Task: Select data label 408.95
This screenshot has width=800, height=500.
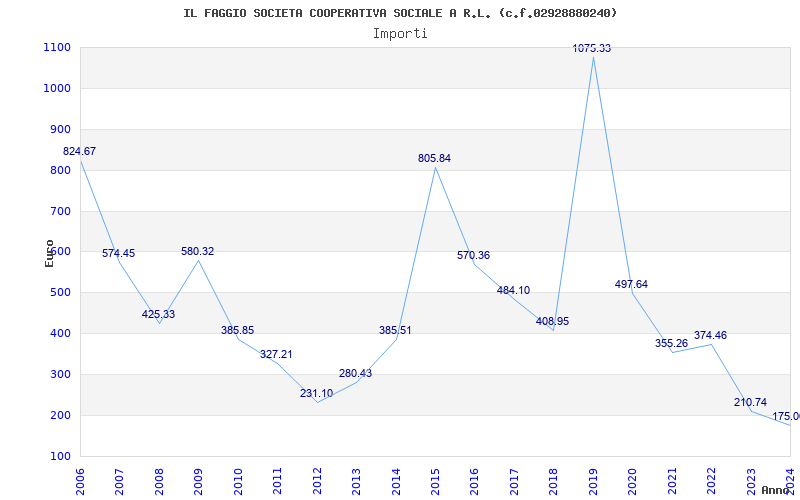Action: point(553,321)
